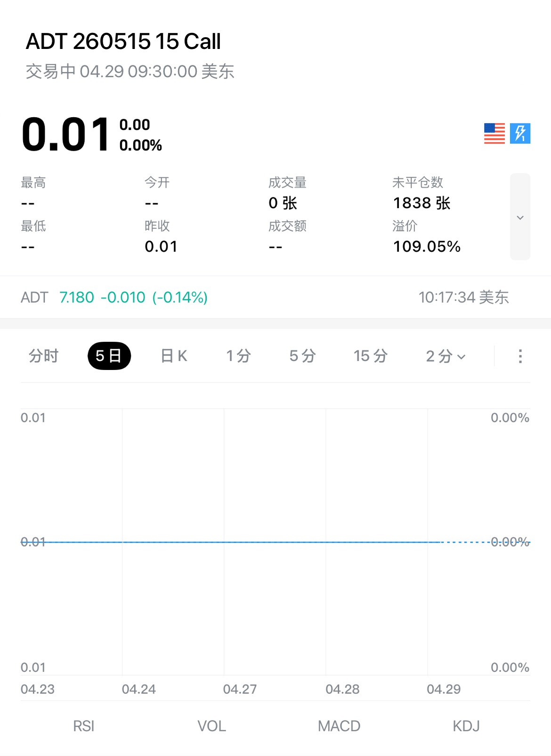Screen dimensions: 551x756
Task: Switch to the 日K chart tab
Action: (174, 356)
